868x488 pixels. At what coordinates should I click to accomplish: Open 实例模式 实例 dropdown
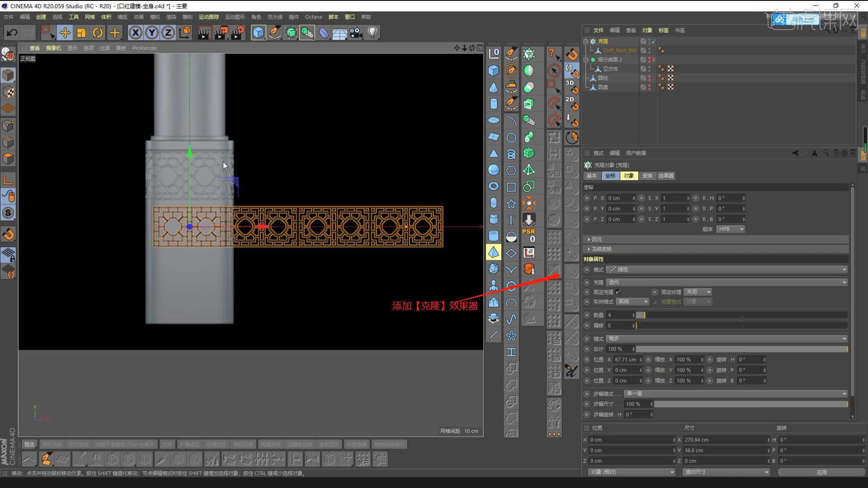coord(633,302)
